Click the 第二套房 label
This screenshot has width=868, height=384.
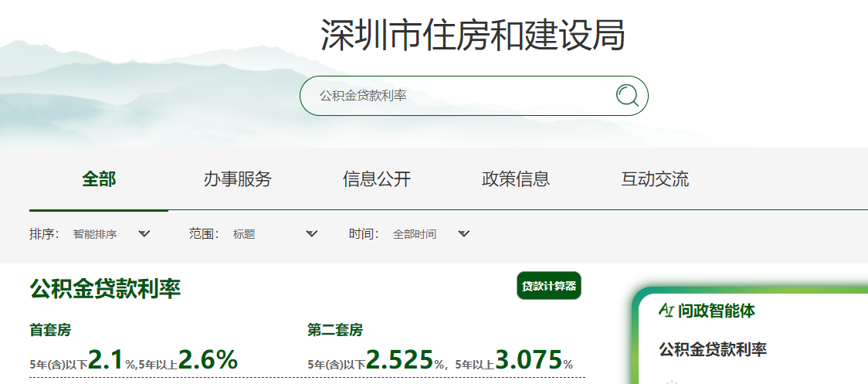(335, 330)
